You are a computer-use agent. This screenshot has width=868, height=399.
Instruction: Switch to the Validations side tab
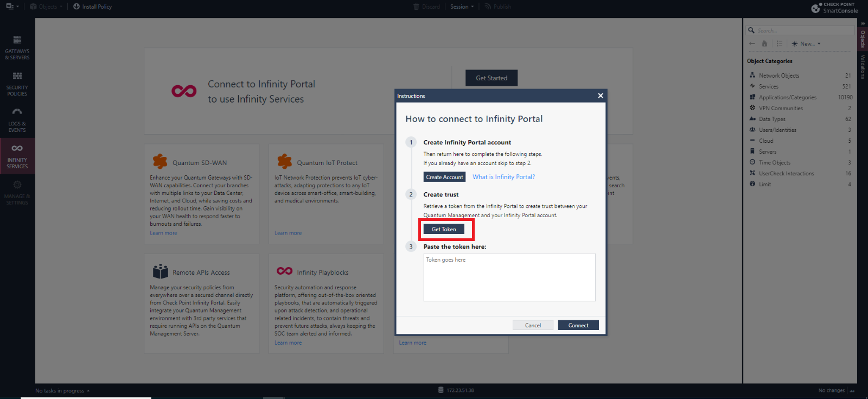[x=863, y=66]
